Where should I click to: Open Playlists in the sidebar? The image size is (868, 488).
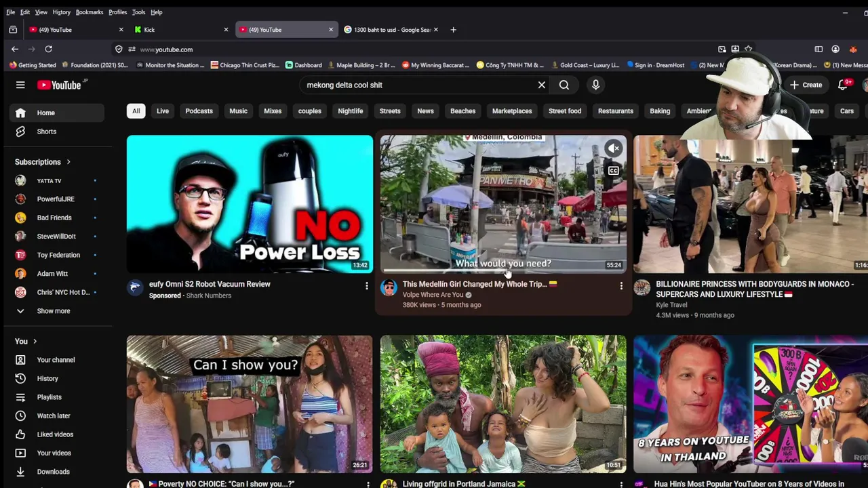click(56, 397)
